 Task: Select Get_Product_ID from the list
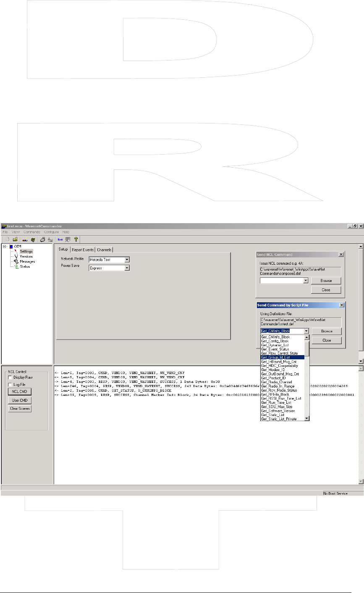282,378
